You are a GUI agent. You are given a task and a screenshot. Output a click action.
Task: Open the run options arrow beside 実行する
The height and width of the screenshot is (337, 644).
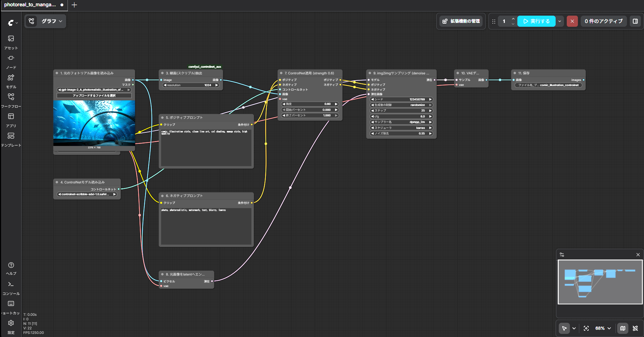pos(560,21)
